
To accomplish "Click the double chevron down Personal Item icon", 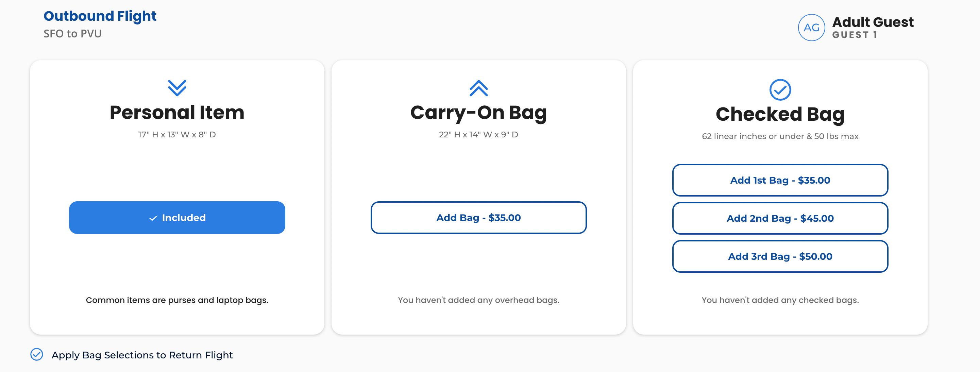I will pos(177,88).
